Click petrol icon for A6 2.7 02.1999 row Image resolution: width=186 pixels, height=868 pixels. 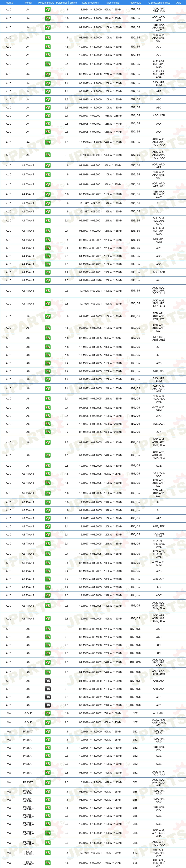coord(48,432)
